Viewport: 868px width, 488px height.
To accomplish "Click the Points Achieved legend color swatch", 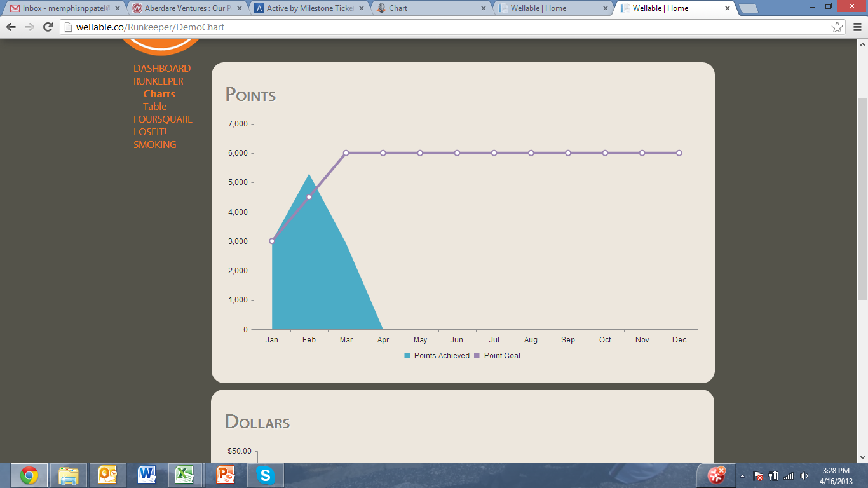I will [x=407, y=356].
